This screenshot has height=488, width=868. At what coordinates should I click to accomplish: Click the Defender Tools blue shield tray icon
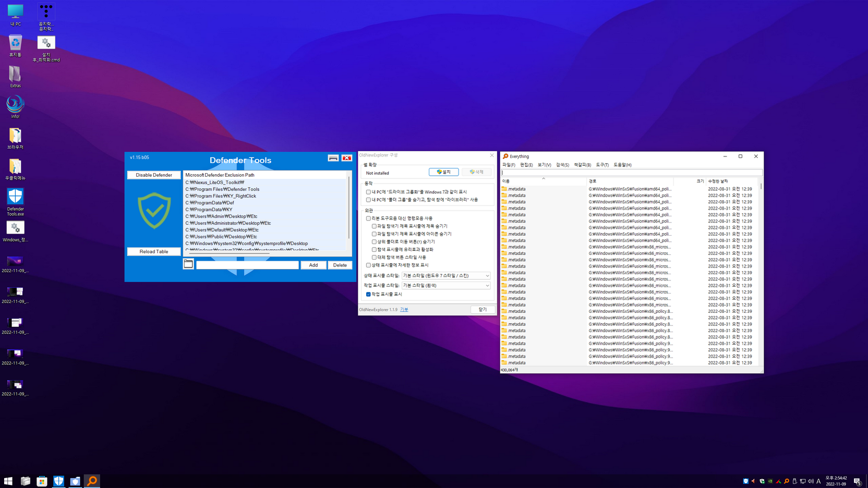(x=745, y=481)
